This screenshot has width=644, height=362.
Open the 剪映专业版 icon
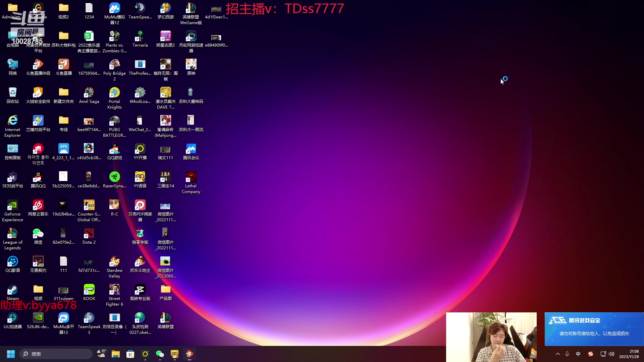coord(140,292)
